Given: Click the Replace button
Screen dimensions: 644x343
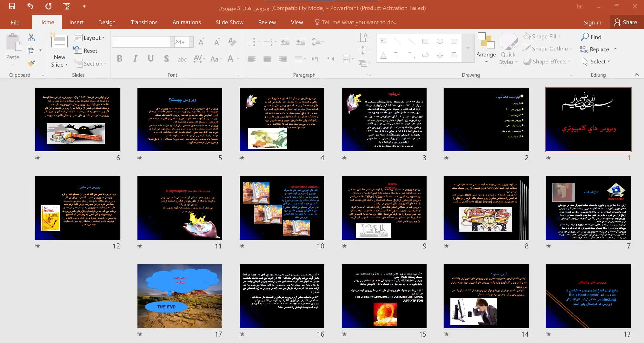Looking at the screenshot, I should (x=594, y=49).
